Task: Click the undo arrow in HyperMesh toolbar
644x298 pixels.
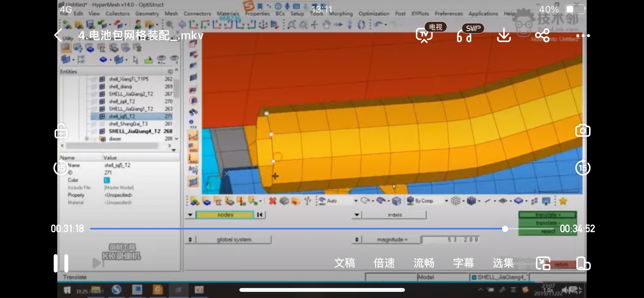Action: 378,24
